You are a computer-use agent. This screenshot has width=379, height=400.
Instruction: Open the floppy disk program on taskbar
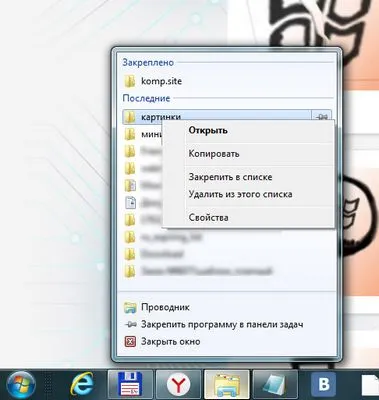tap(130, 385)
